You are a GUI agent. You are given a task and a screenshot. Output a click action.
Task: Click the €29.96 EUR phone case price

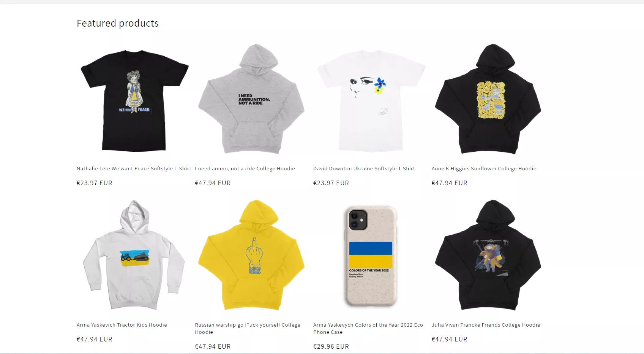(331, 346)
